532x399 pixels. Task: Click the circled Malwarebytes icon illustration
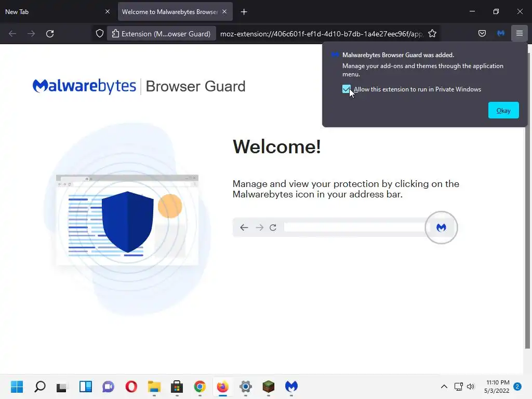[441, 228]
